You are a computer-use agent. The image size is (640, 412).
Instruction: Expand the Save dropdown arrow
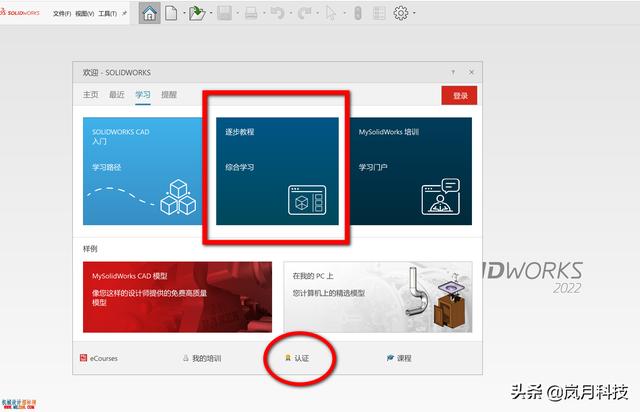tap(238, 13)
